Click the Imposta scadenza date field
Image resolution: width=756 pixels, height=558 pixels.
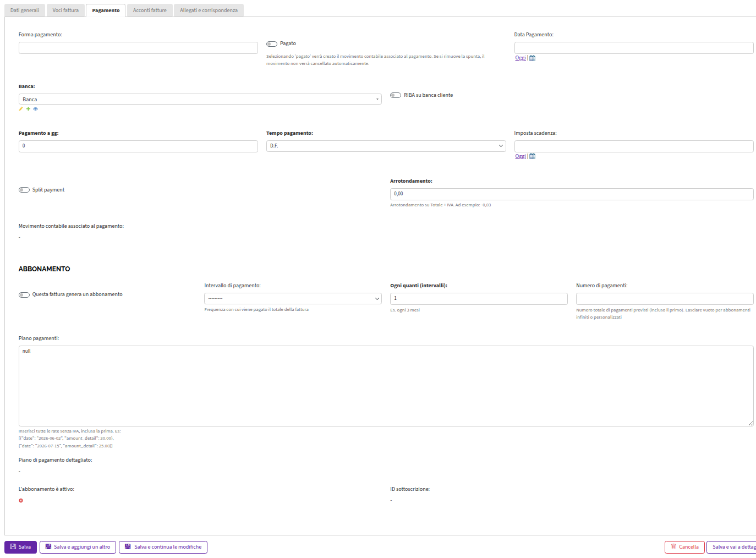click(634, 146)
